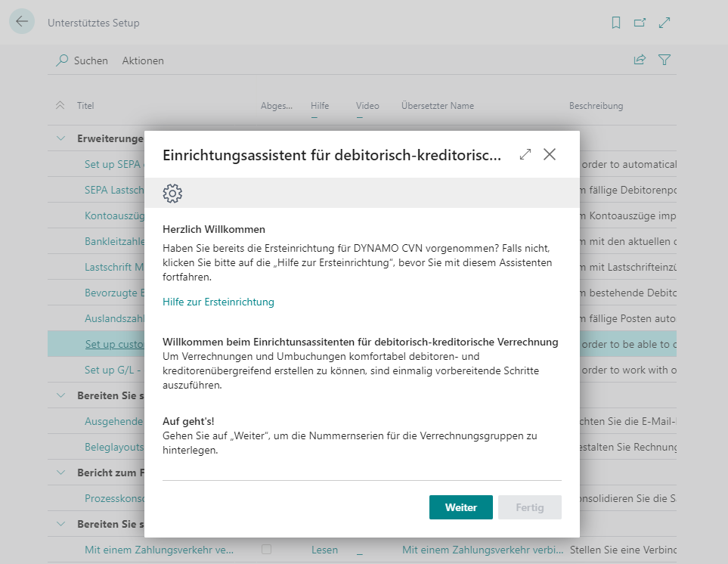The width and height of the screenshot is (728, 564).
Task: Go back with the arrow button
Action: point(22,21)
